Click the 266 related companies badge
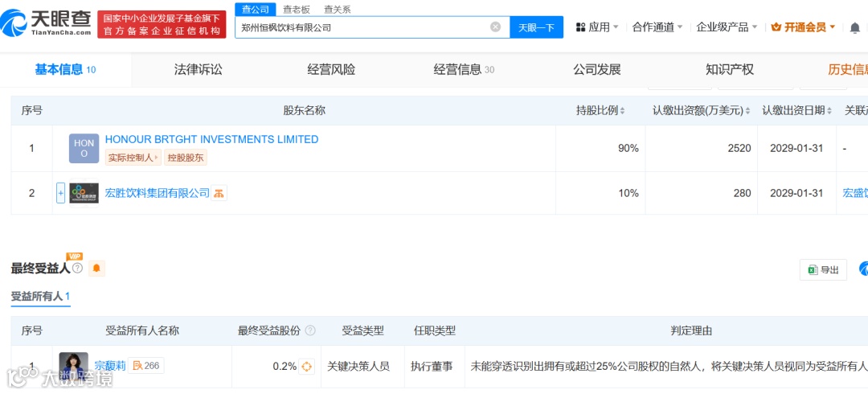This screenshot has height=394, width=868. (x=146, y=365)
